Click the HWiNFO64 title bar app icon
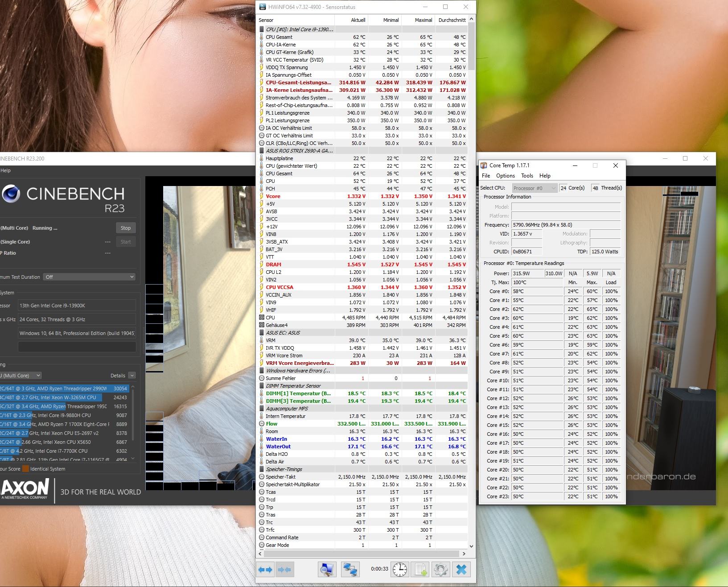Viewport: 728px width, 587px height. [x=262, y=7]
